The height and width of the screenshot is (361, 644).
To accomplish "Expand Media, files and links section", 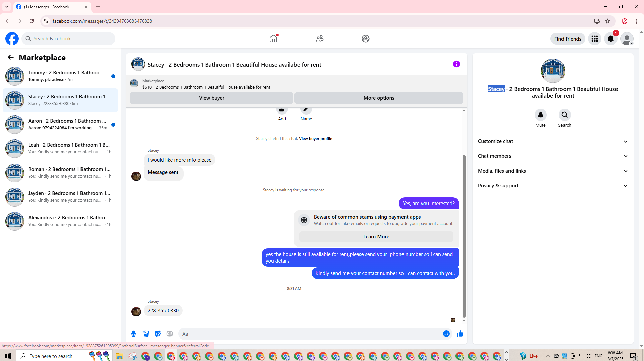I will coord(553,171).
